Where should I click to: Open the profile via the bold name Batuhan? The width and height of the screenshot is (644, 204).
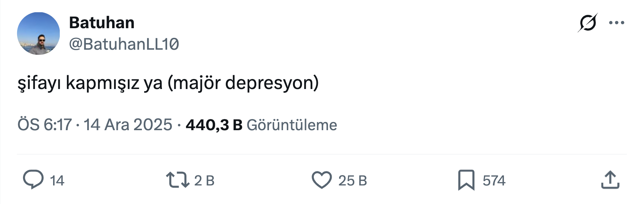click(x=102, y=23)
